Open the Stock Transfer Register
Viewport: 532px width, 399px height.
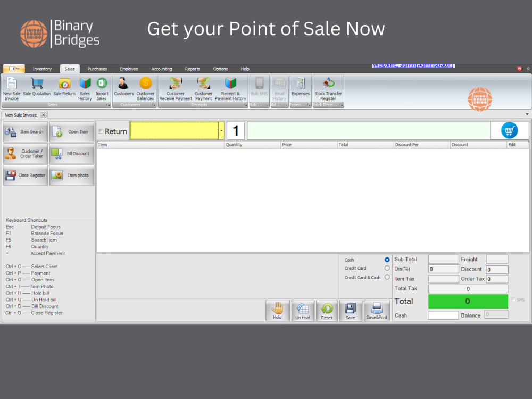(x=328, y=88)
